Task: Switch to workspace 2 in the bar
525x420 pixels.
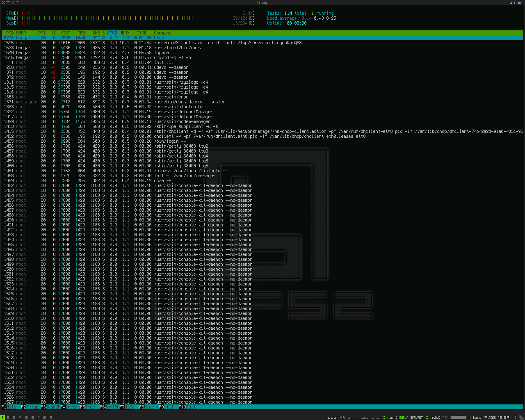Action: [8, 418]
